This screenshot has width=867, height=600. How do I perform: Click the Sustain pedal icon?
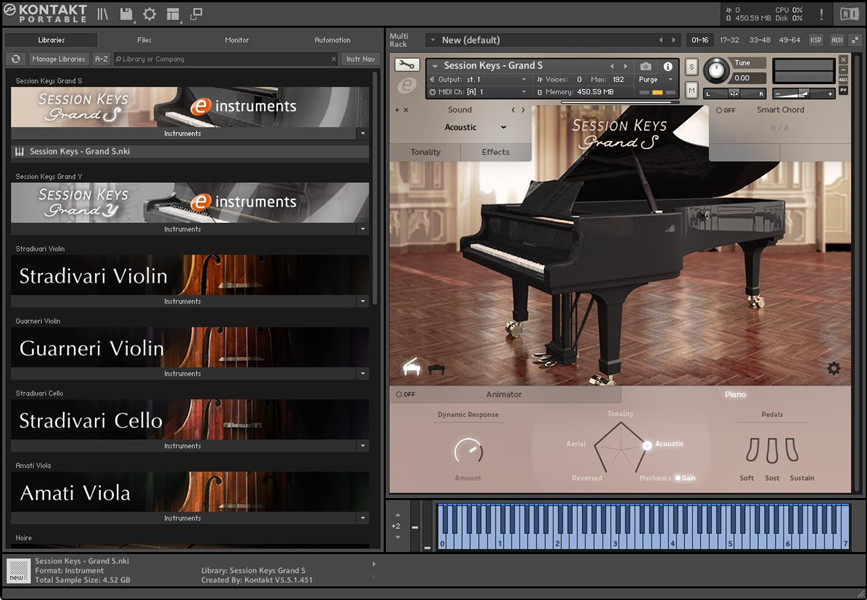pyautogui.click(x=792, y=450)
